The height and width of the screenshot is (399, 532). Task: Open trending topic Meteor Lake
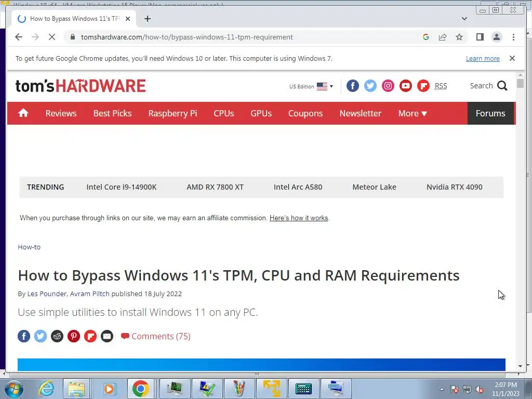(374, 187)
